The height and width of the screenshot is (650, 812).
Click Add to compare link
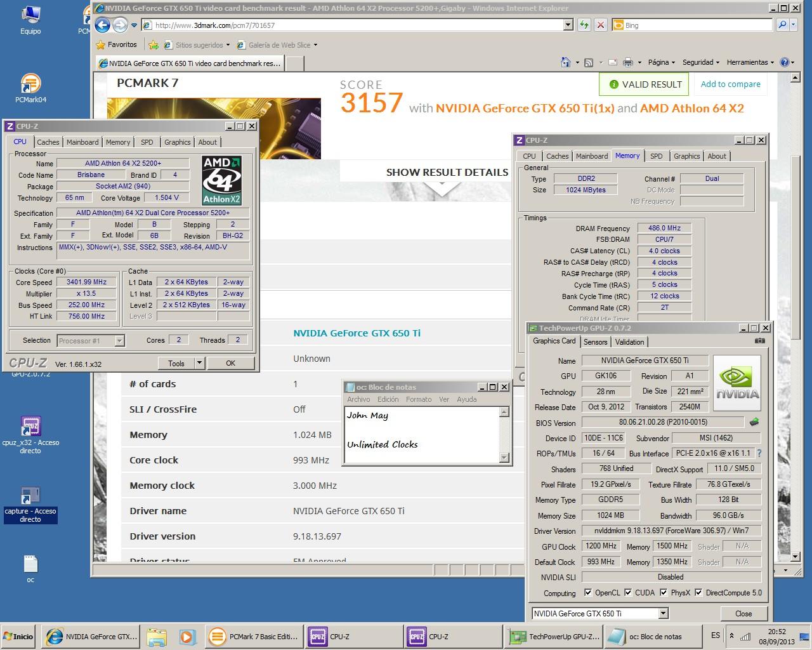(730, 84)
